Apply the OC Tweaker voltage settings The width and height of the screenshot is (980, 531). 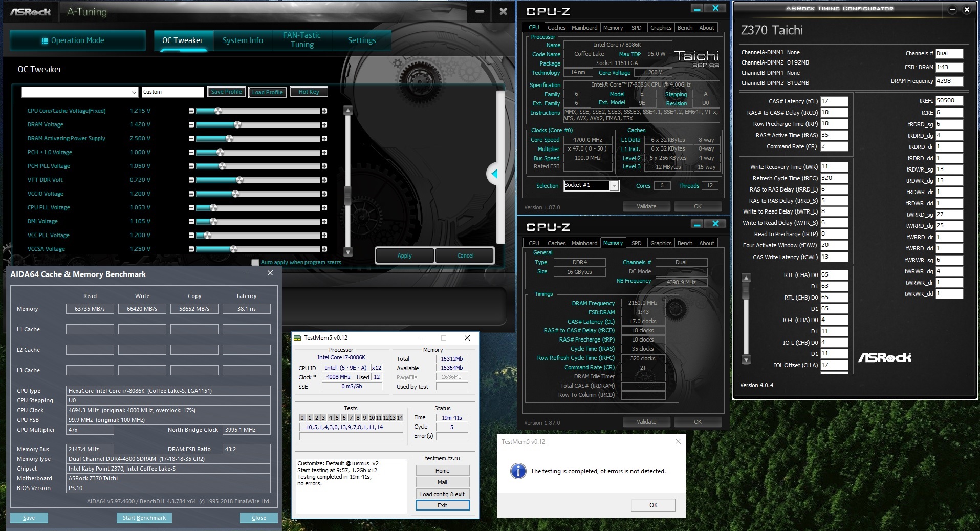(405, 256)
